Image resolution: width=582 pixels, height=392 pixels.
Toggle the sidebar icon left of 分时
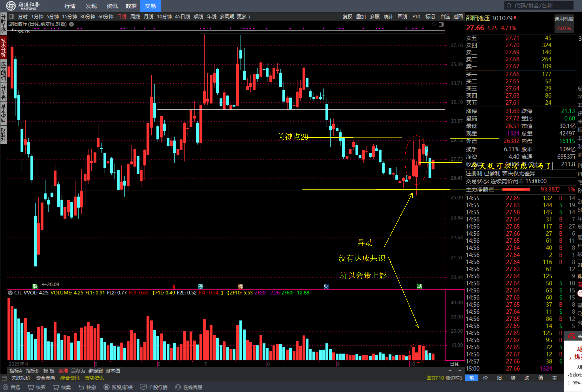[11, 17]
